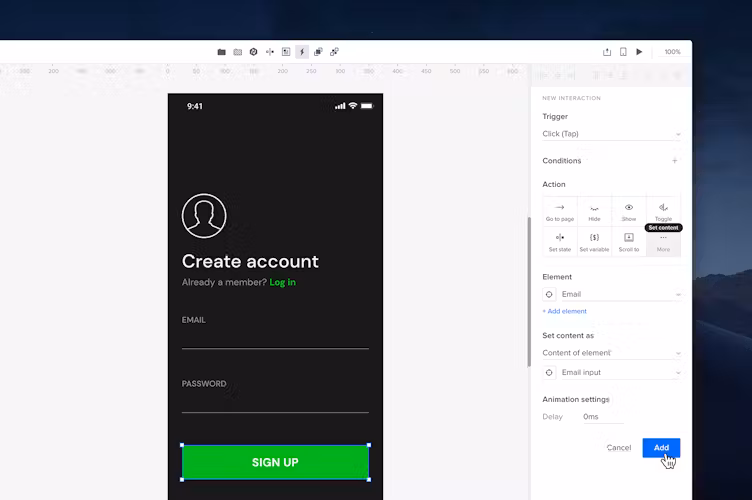Open the mobile device preview icon
Image resolution: width=752 pixels, height=500 pixels.
623,52
